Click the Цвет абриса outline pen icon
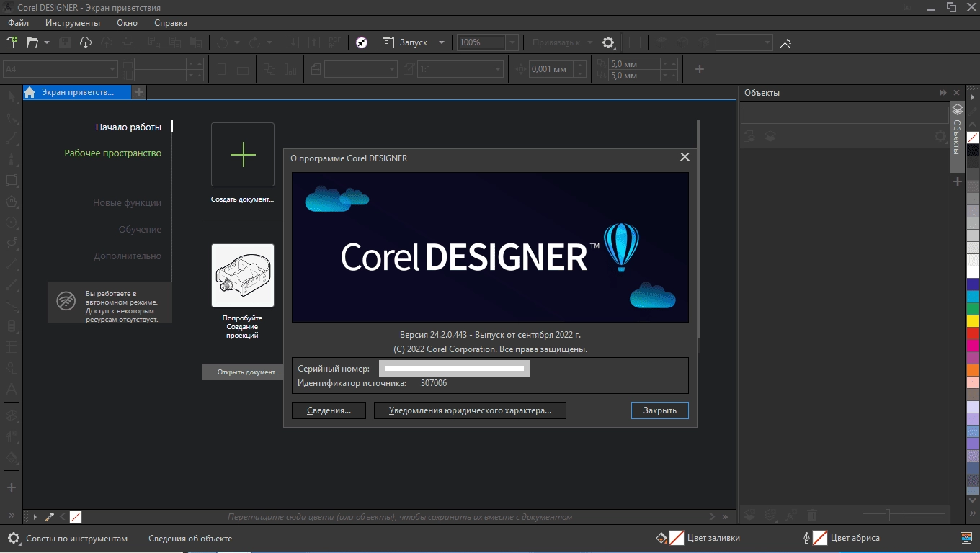The width and height of the screenshot is (980, 553). coord(806,538)
